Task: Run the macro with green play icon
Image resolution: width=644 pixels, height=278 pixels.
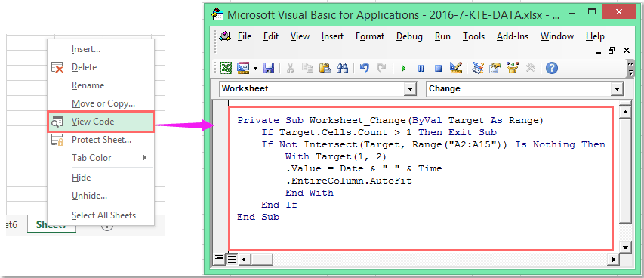Action: pos(403,68)
